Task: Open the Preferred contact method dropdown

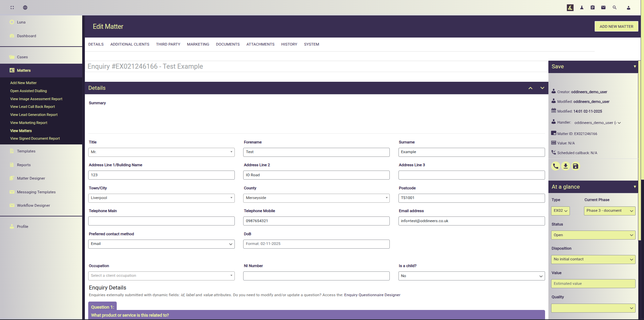Action: click(x=161, y=244)
